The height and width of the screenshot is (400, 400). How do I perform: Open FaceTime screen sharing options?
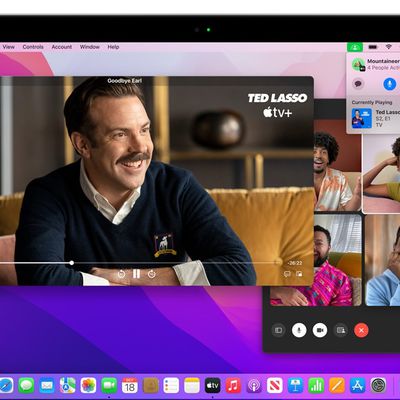tap(341, 330)
